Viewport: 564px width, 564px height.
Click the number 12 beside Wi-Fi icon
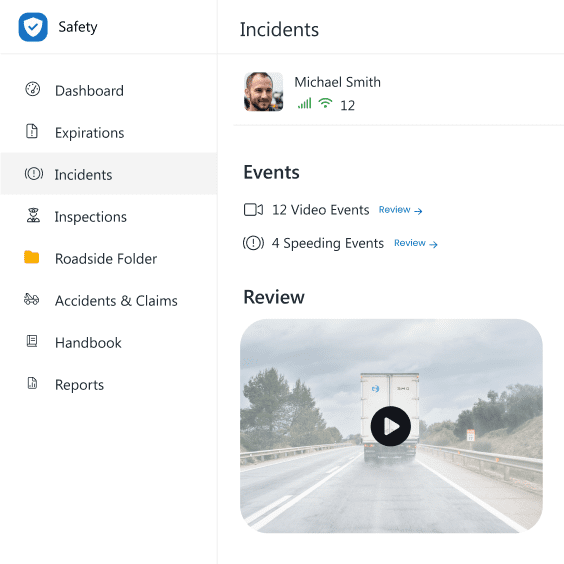coord(347,105)
